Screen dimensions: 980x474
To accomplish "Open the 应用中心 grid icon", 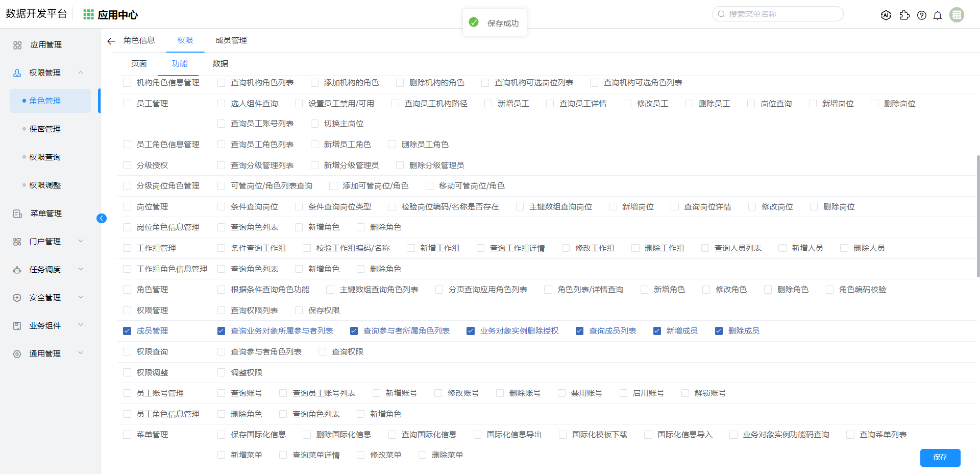I will tap(88, 14).
